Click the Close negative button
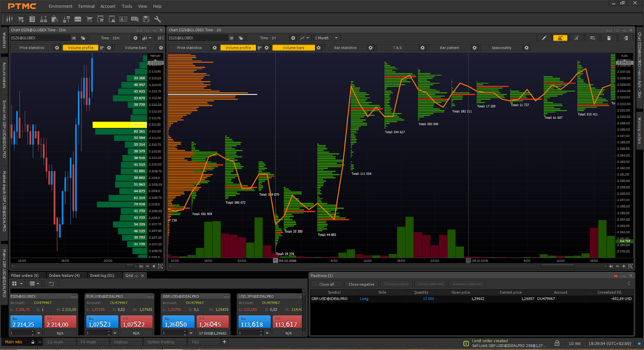This screenshot has height=350, width=644. [361, 284]
